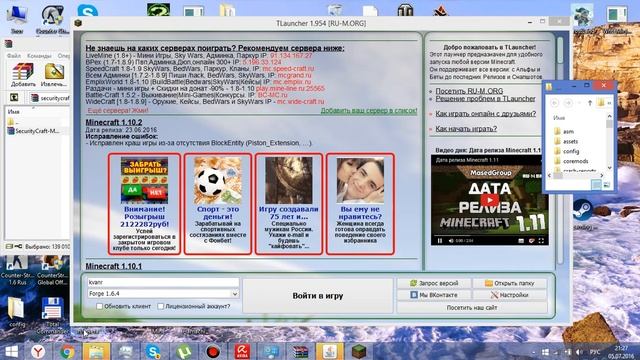This screenshot has width=640, height=360.
Task: Follow Посетить RU-M.ORG link
Action: pyautogui.click(x=469, y=91)
